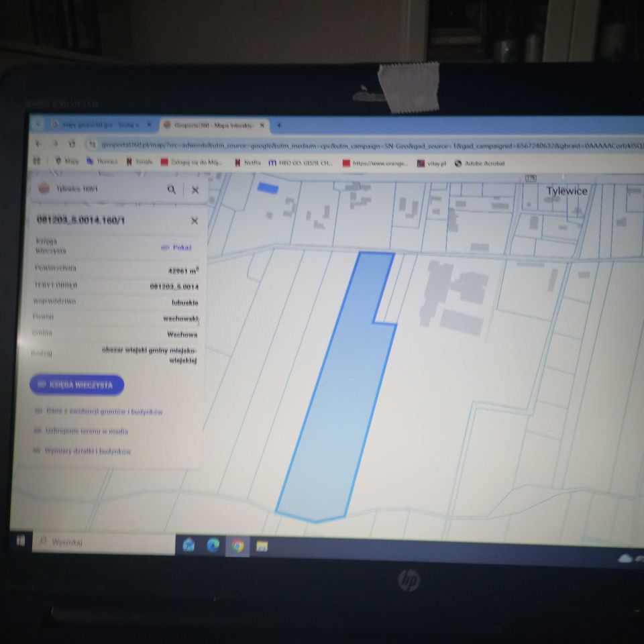Screen dimensions: 644x644
Task: Open the Adobe Acrobat bookmark
Action: pyautogui.click(x=480, y=164)
